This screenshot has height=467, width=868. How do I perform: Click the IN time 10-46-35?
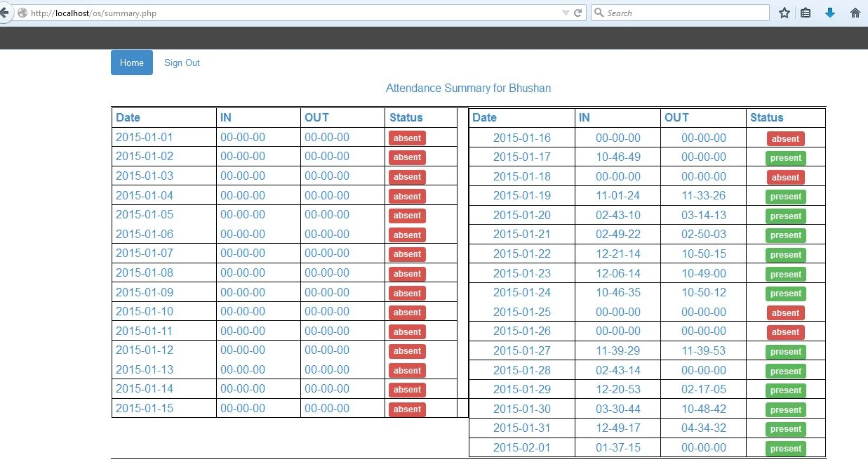(618, 293)
